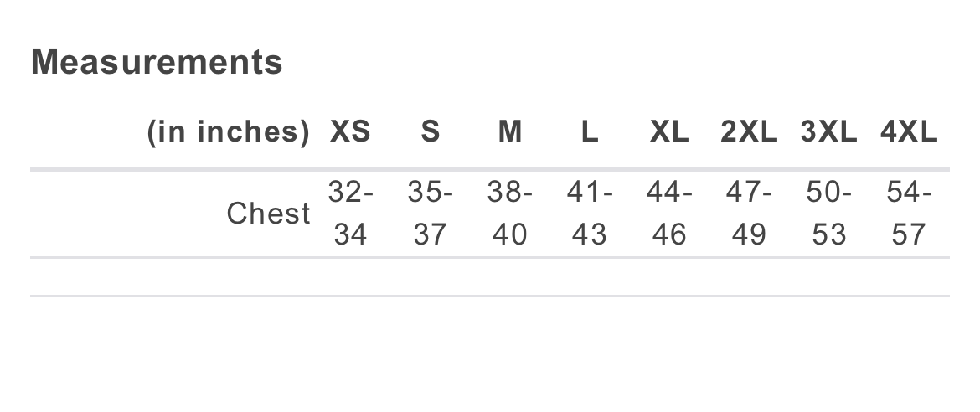This screenshot has width=980, height=412.
Task: Click the 32-34 chest value
Action: coord(350,214)
